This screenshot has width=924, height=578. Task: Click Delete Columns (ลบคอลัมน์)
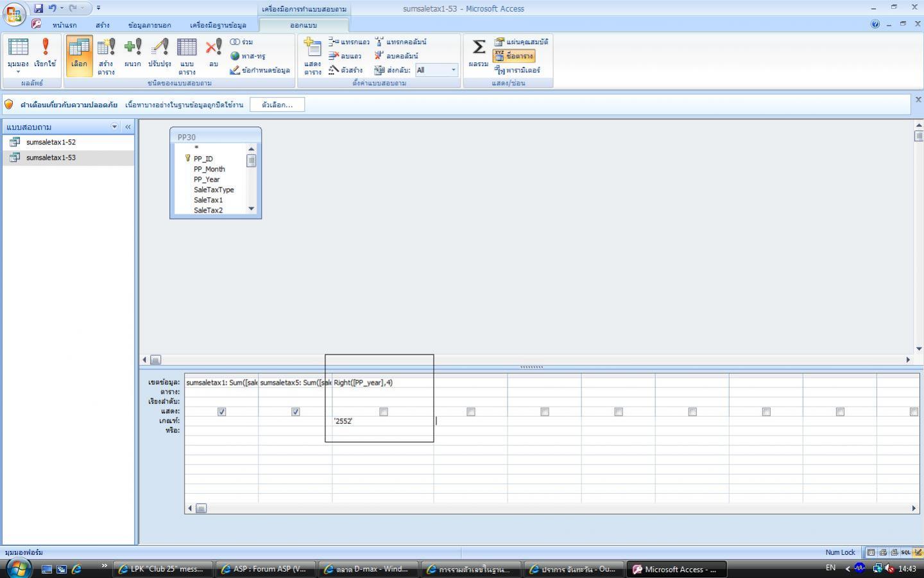pos(397,56)
